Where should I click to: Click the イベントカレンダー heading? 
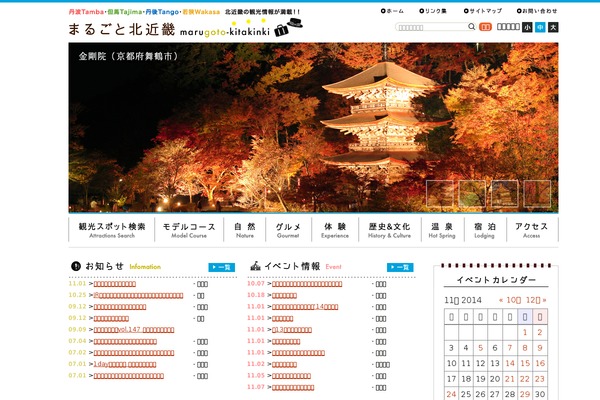(x=496, y=280)
